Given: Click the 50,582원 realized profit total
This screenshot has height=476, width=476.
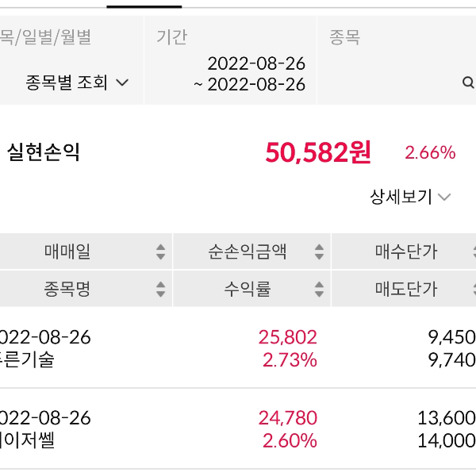Looking at the screenshot, I should click(318, 152).
